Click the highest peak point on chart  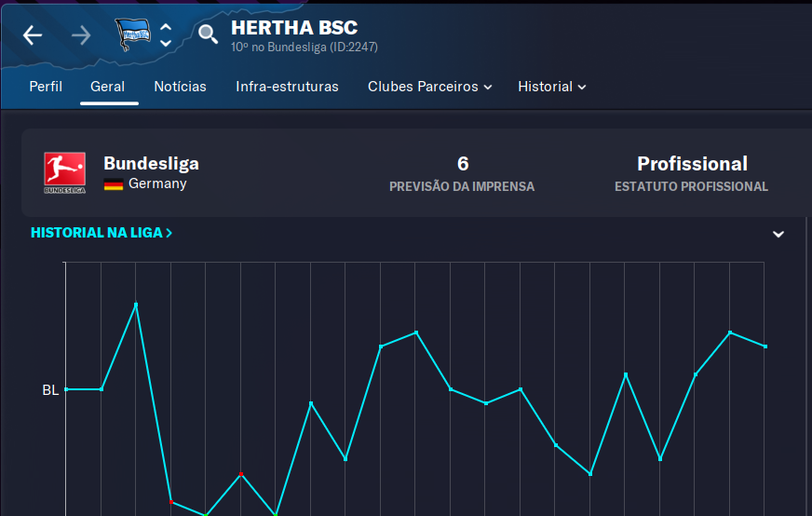136,305
